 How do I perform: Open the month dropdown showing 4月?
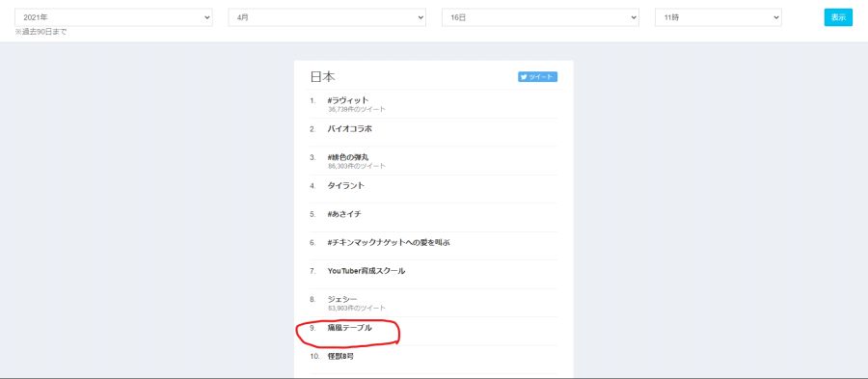click(x=327, y=17)
